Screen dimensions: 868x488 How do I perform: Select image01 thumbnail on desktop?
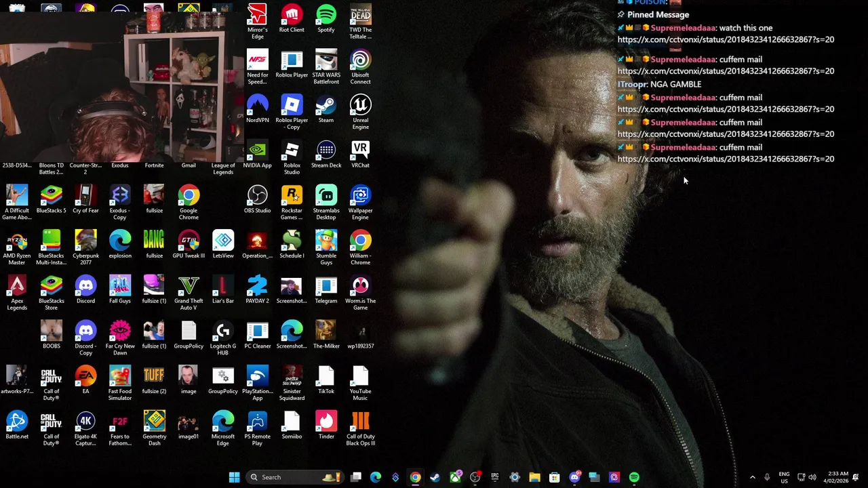189,425
